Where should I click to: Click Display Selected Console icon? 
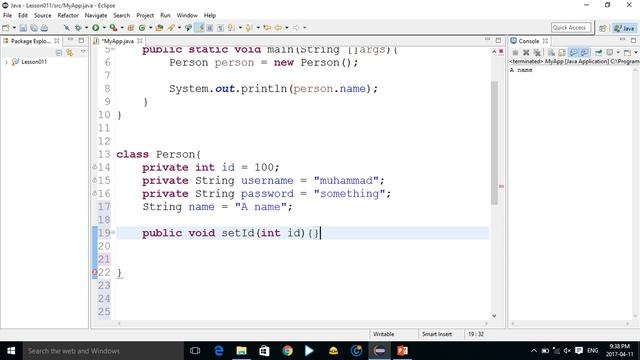610,53
